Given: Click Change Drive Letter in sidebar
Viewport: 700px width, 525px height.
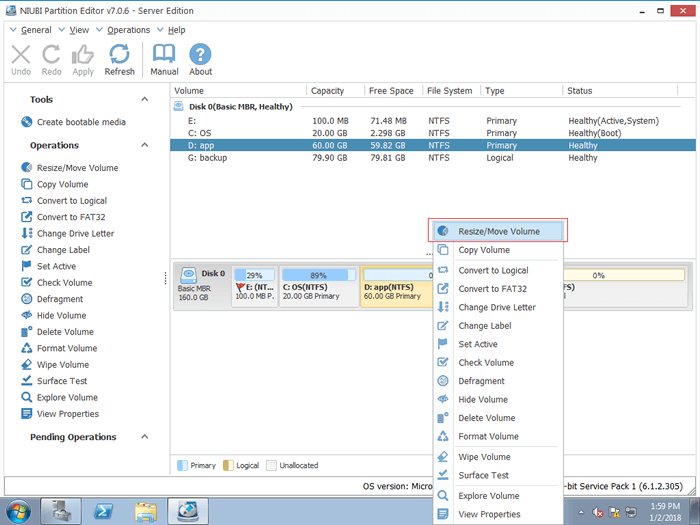Looking at the screenshot, I should tap(67, 233).
